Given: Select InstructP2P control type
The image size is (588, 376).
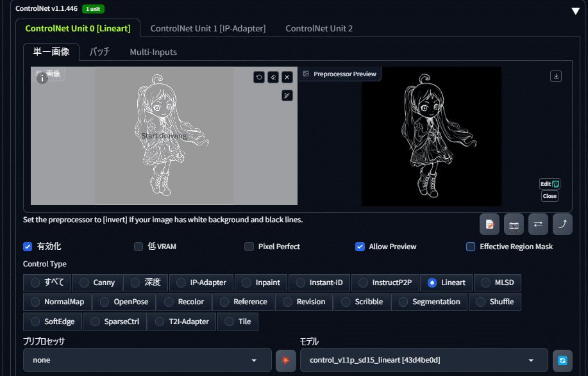Looking at the screenshot, I should [x=385, y=282].
